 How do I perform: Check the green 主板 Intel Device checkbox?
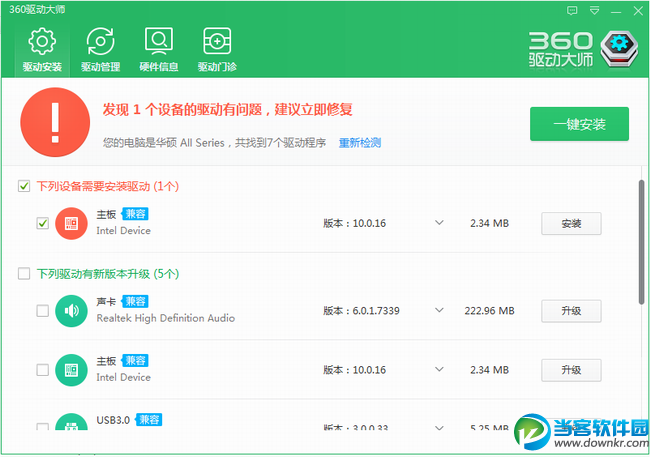pyautogui.click(x=43, y=369)
